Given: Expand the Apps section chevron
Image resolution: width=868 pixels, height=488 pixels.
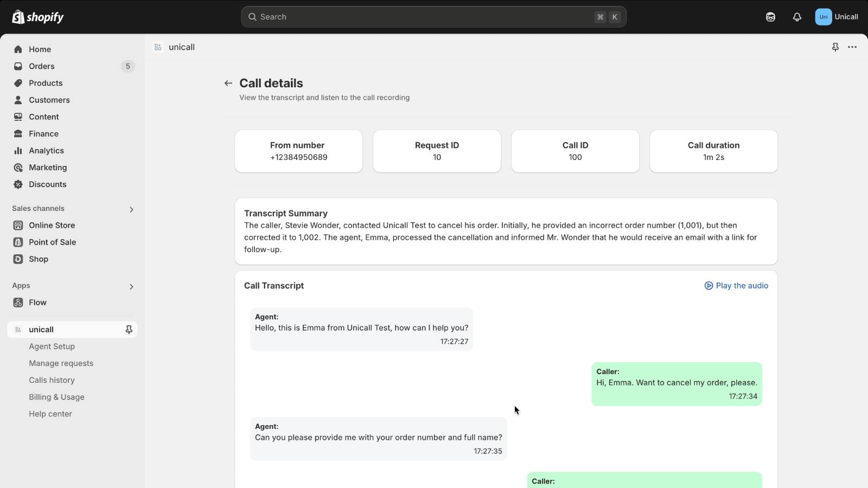Looking at the screenshot, I should coord(131,286).
